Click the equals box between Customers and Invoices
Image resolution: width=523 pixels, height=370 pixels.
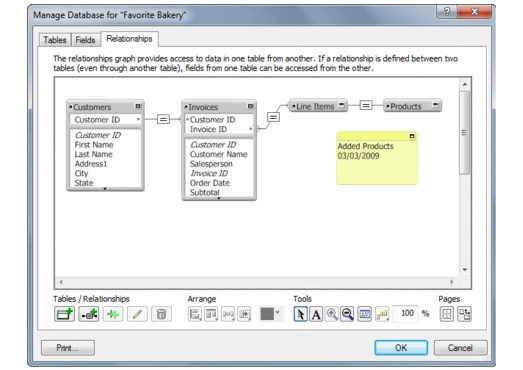(163, 119)
